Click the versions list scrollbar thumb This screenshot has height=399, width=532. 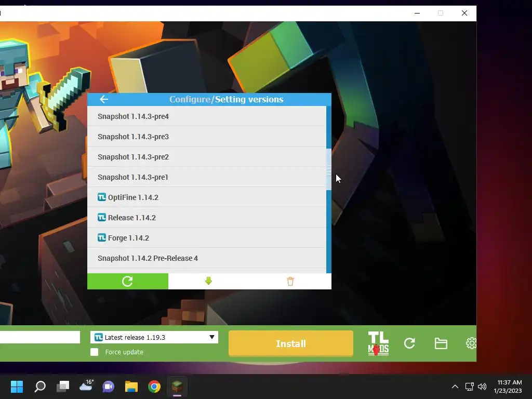pos(329,169)
